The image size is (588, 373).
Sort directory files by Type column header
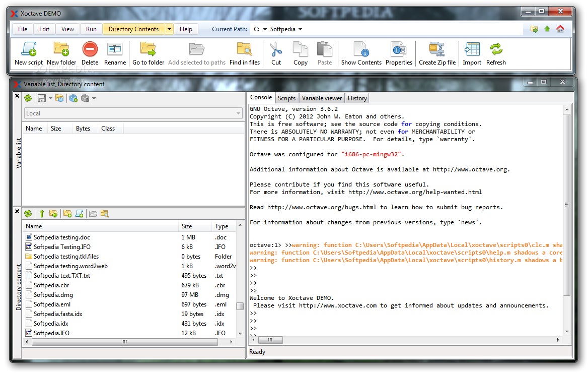point(224,226)
